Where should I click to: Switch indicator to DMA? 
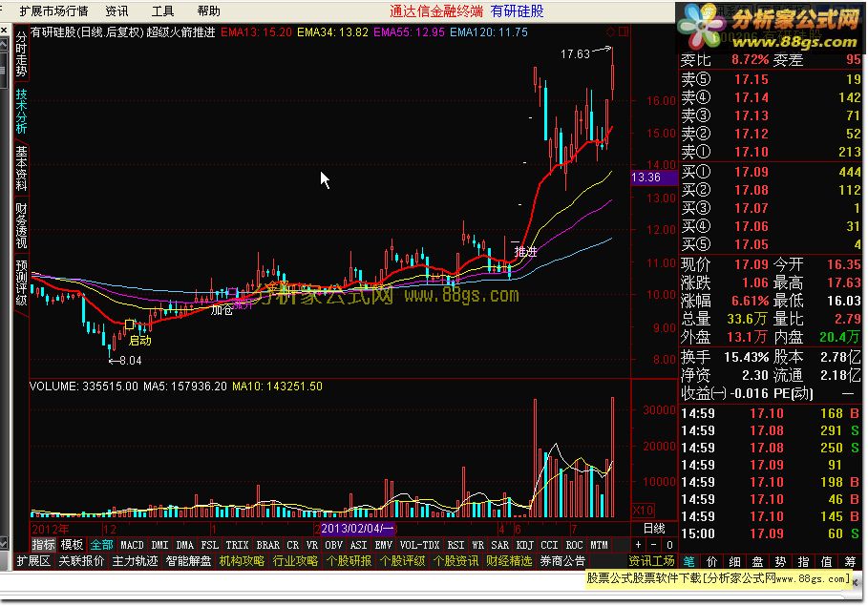(x=185, y=545)
